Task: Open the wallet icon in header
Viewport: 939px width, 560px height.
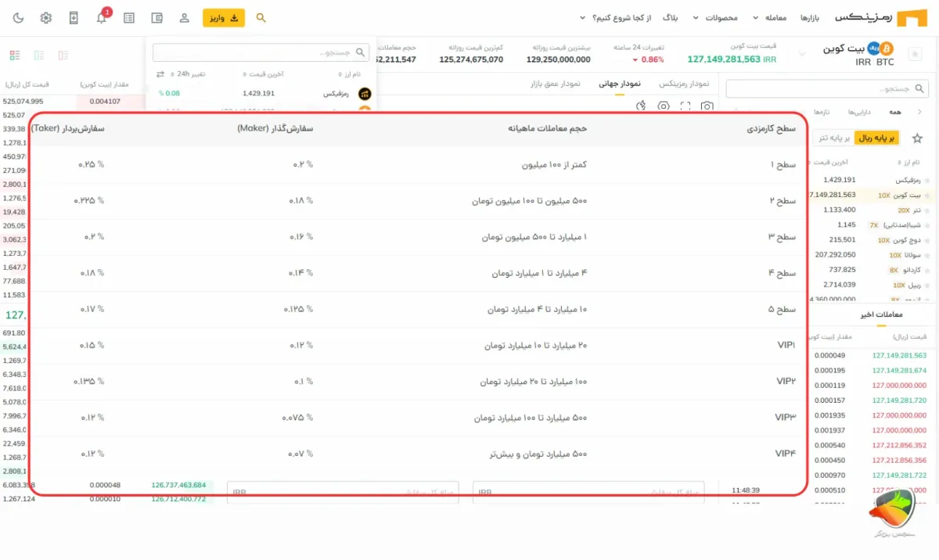Action: tap(156, 17)
